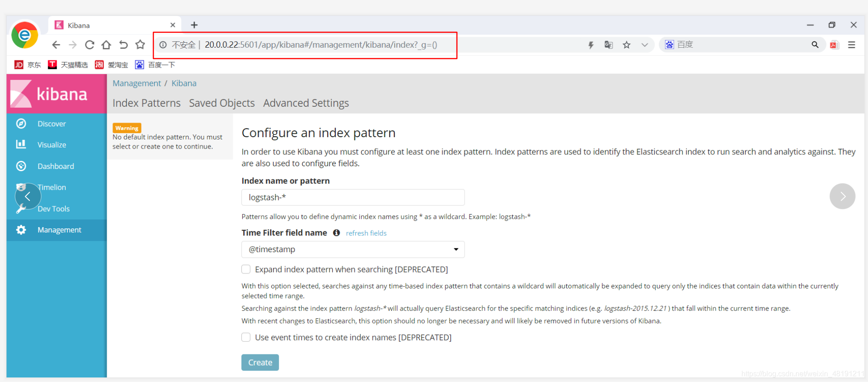Select Management gear in sidebar

[x=21, y=230]
